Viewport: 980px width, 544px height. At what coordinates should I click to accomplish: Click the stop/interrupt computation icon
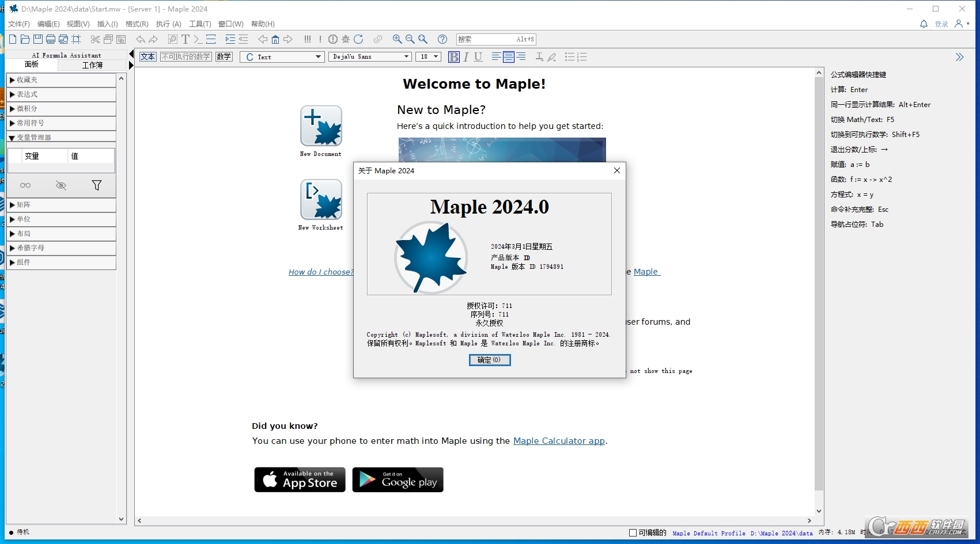point(333,39)
